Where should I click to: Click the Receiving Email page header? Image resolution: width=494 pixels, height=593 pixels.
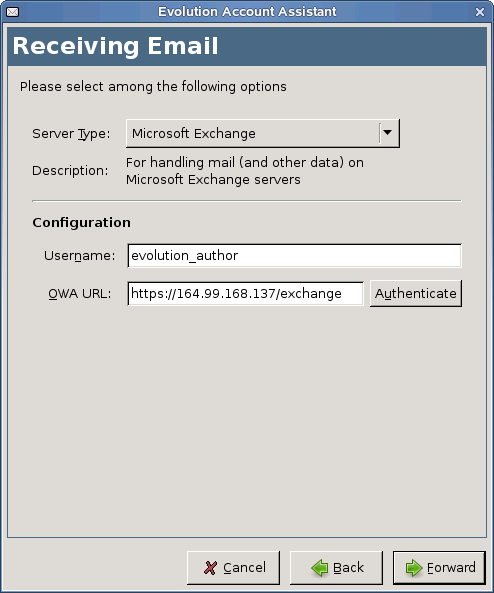[115, 46]
